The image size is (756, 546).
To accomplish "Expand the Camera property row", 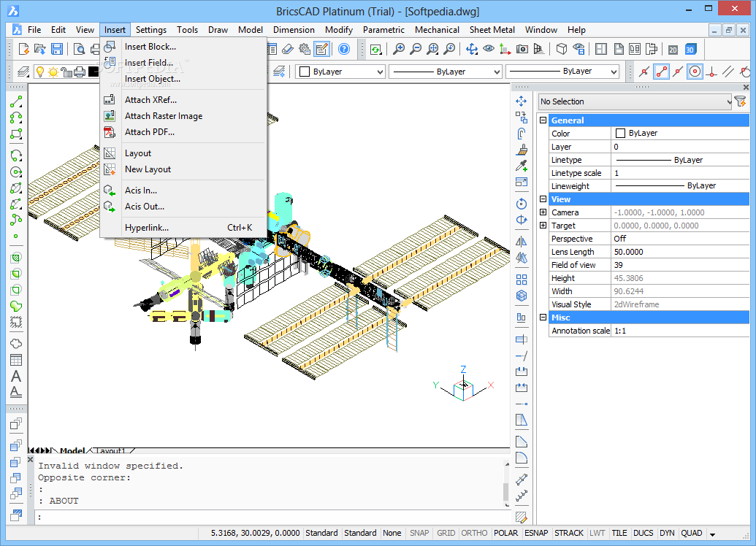I will pyautogui.click(x=543, y=212).
